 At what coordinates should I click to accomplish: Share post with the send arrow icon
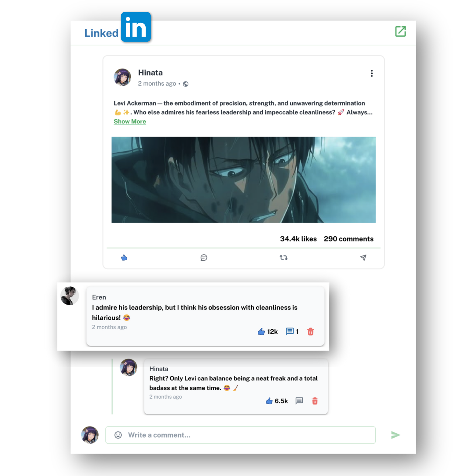(x=363, y=258)
